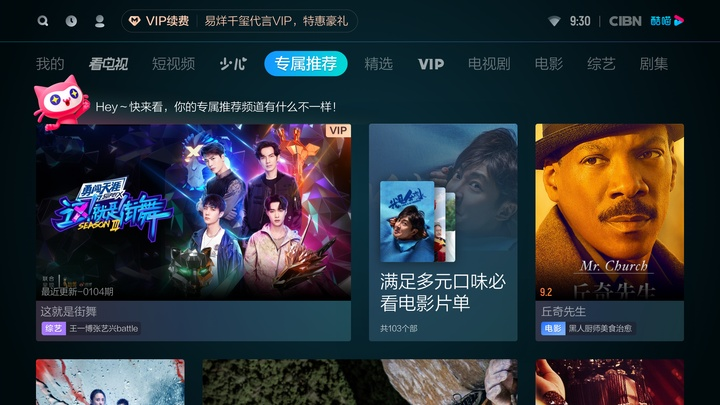The height and width of the screenshot is (405, 720).
Task: Select the 精选 tab
Action: [378, 64]
